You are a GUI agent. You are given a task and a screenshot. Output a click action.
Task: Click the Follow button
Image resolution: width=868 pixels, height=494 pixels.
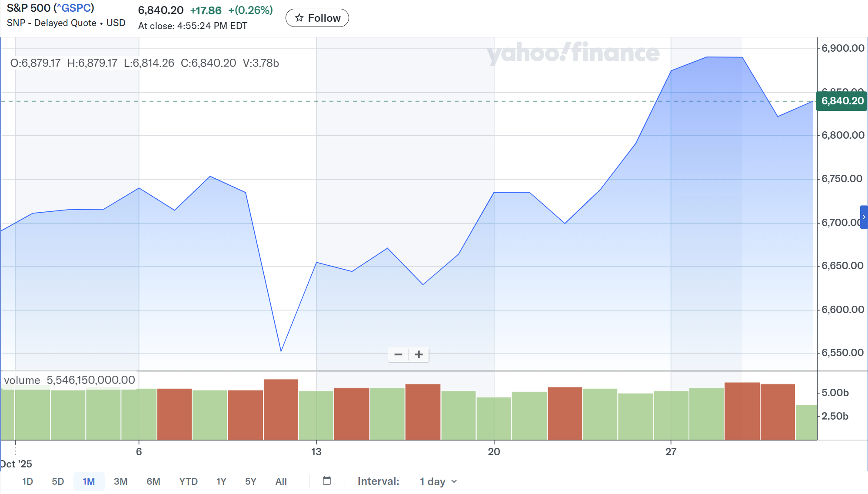point(317,18)
